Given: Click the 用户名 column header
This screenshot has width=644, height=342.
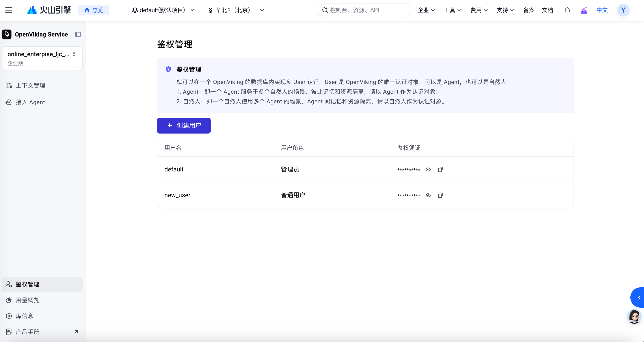Looking at the screenshot, I should coord(173,148).
